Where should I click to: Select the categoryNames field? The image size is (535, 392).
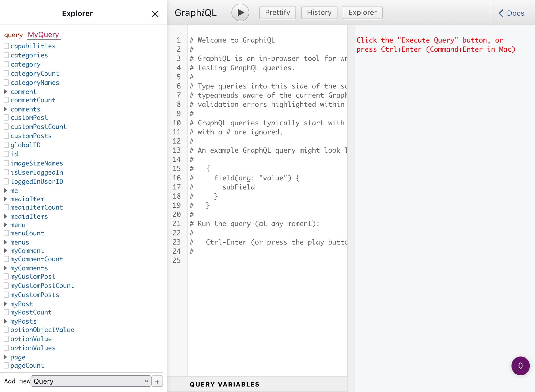click(x=7, y=82)
